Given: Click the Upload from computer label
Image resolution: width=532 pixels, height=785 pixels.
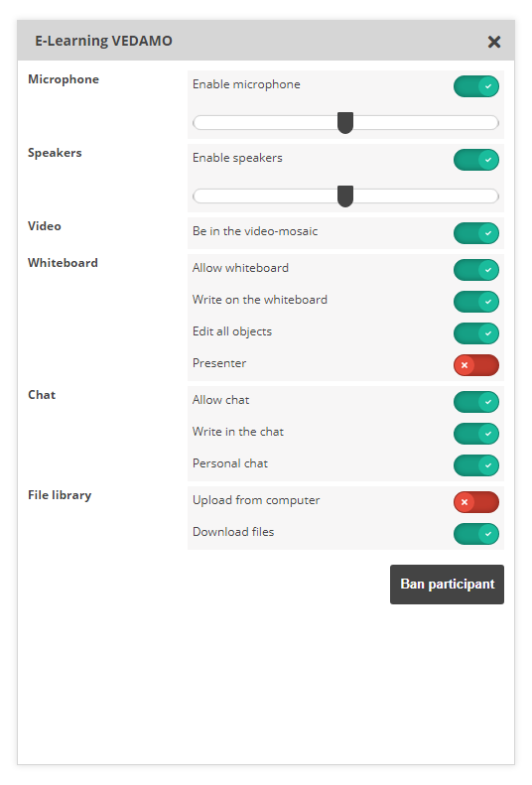Looking at the screenshot, I should point(256,500).
